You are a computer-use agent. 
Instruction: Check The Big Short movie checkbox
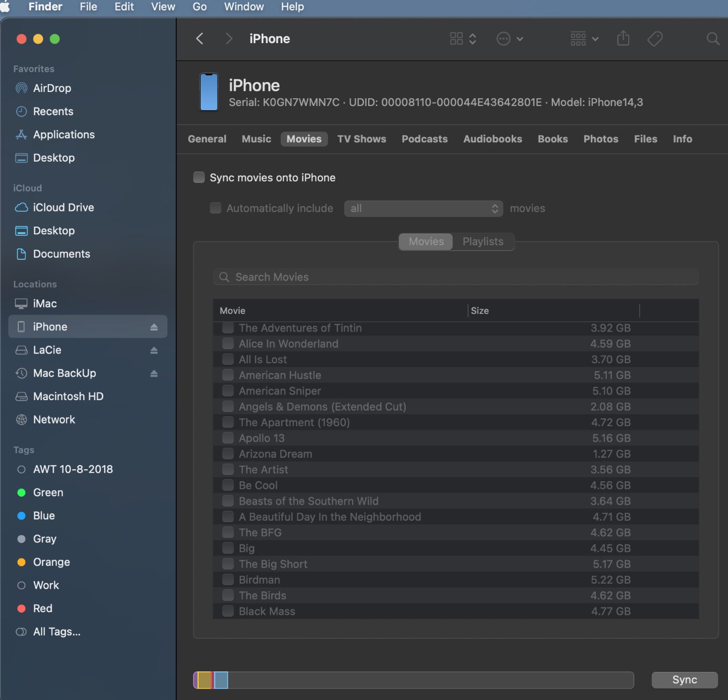click(228, 564)
